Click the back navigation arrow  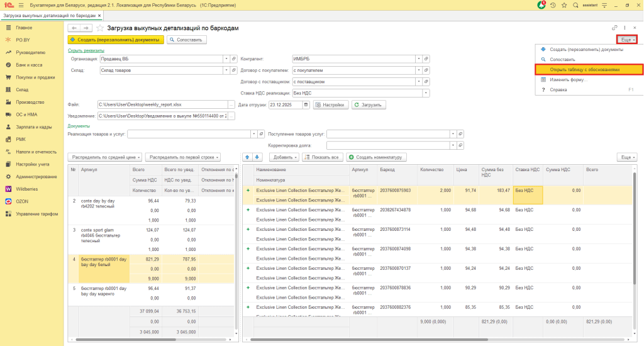point(74,28)
